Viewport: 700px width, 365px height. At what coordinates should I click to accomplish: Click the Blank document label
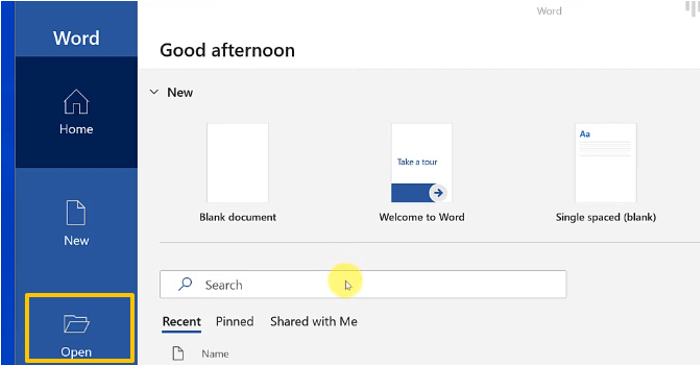pyautogui.click(x=238, y=217)
